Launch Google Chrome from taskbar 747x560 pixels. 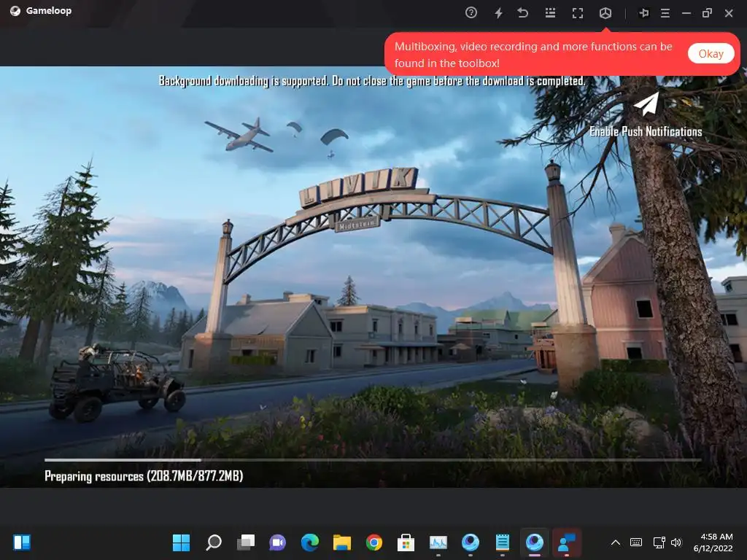click(374, 542)
